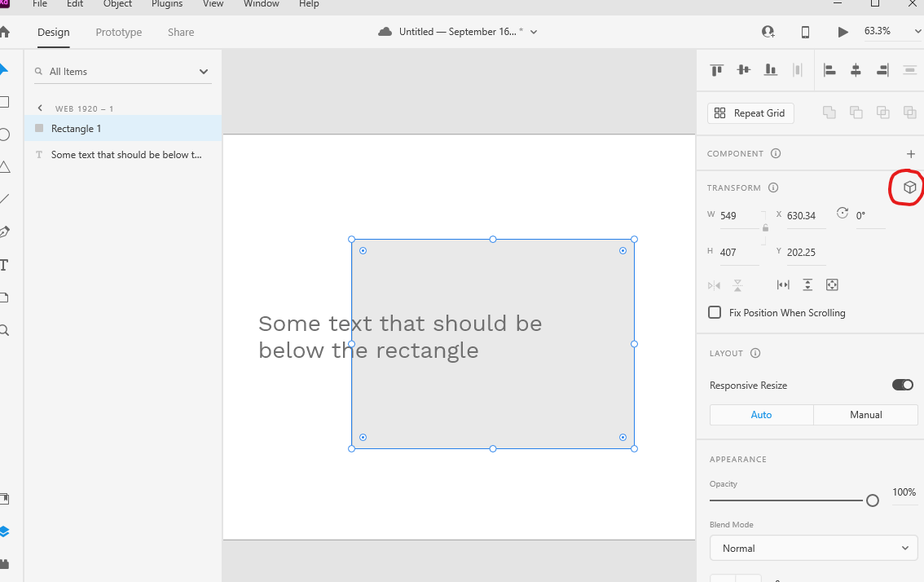Disable the Responsive Resize toggle

902,385
